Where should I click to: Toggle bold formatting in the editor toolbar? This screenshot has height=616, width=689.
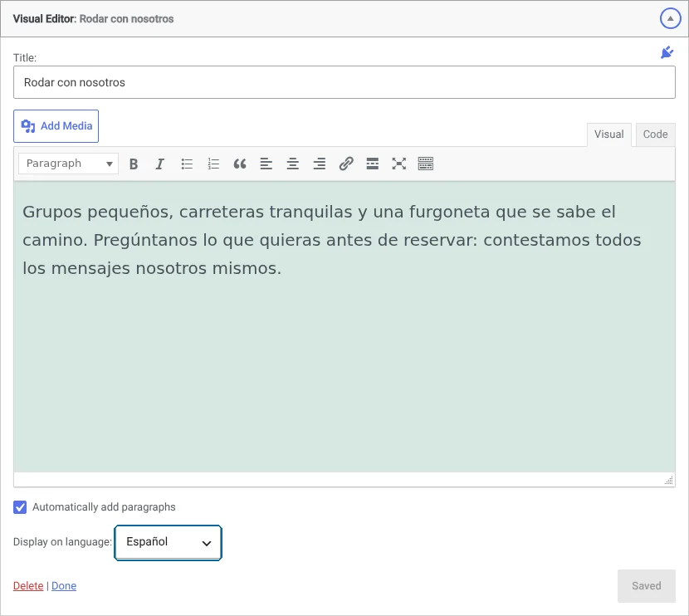(x=134, y=164)
